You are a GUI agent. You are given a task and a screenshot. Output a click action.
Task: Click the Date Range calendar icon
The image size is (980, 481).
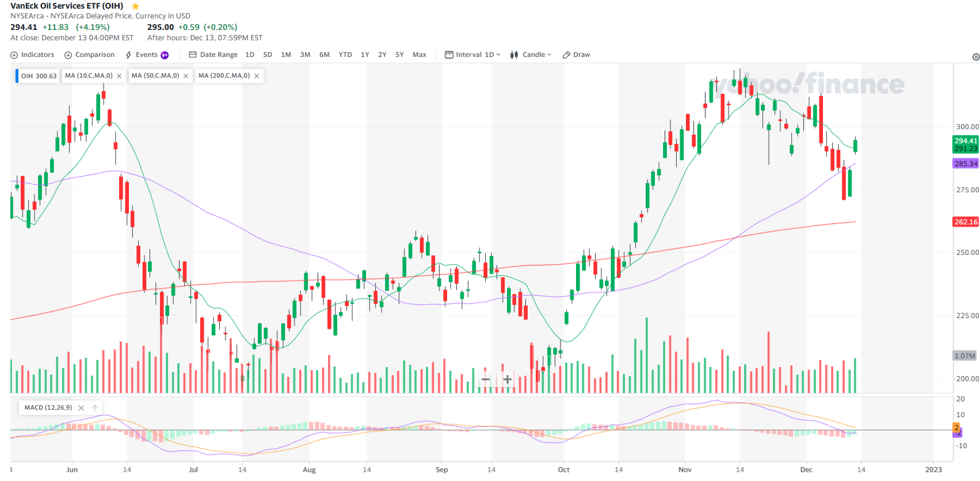pos(193,55)
